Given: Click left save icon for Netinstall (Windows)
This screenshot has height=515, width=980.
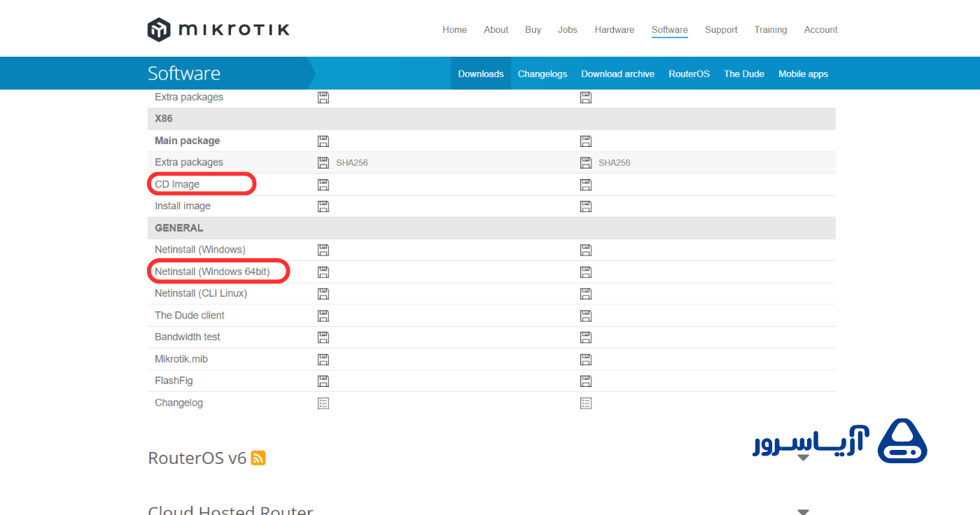Looking at the screenshot, I should coord(323,250).
